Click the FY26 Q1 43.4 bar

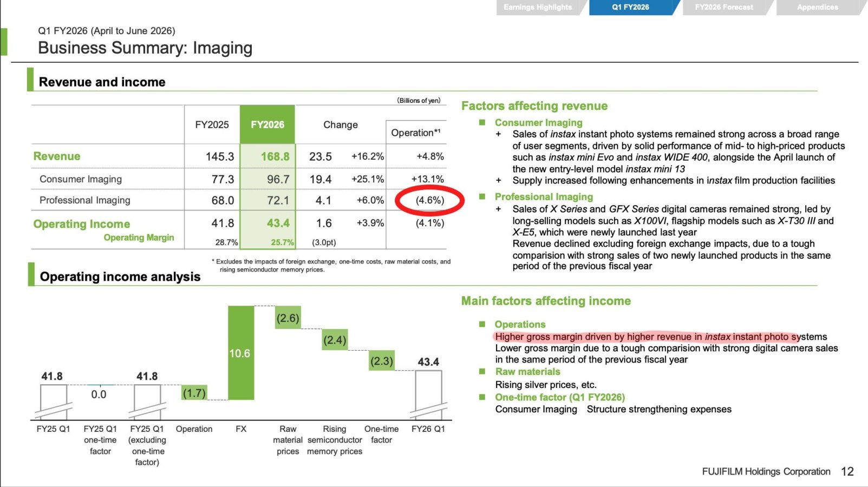click(428, 394)
